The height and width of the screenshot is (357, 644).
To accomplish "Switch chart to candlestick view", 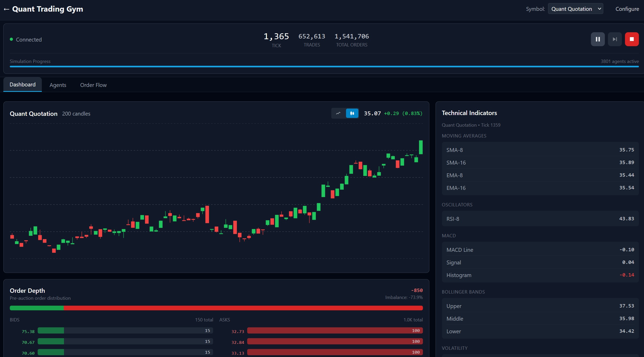I will click(352, 113).
